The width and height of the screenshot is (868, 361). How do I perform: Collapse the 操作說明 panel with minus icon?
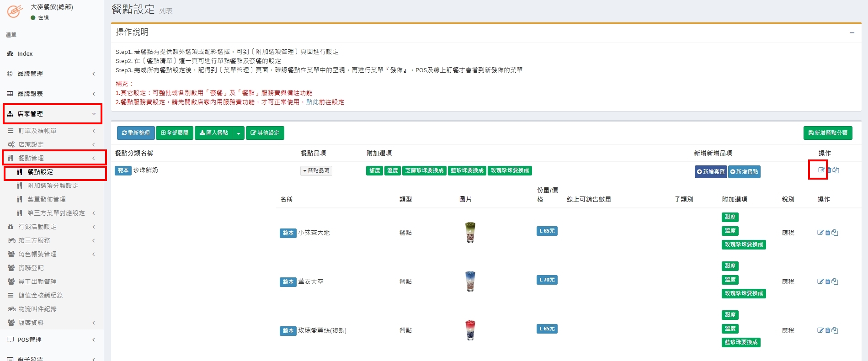click(x=852, y=32)
